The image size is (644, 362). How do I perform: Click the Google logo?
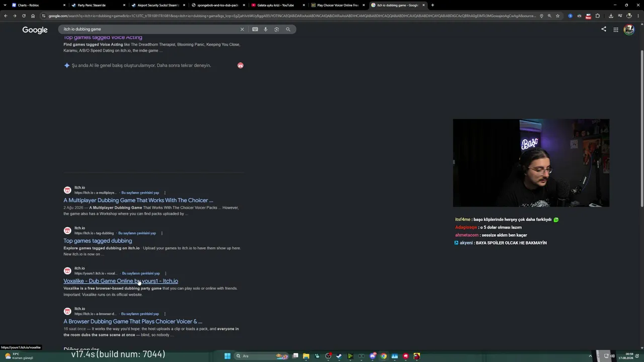(35, 30)
